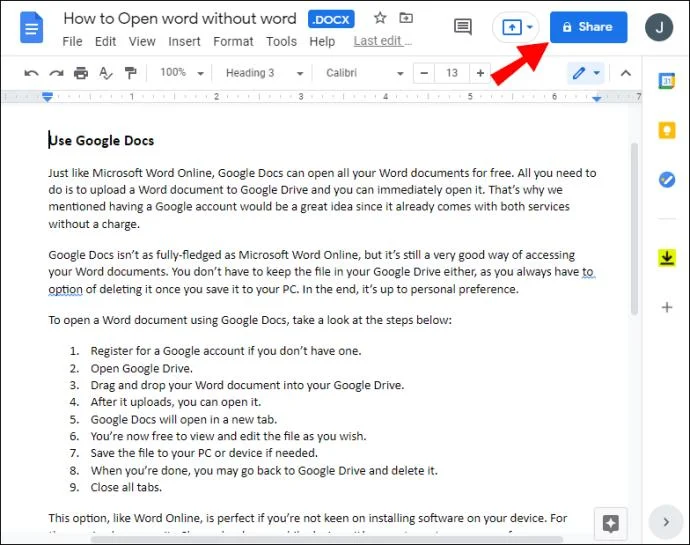Click the yellow download add-on icon
This screenshot has height=545, width=690.
coord(667,258)
